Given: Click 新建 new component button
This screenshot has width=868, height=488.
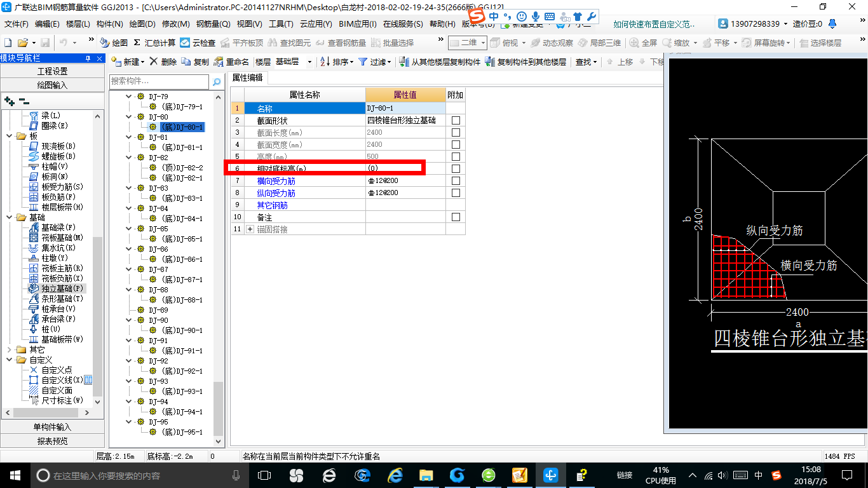Looking at the screenshot, I should [x=128, y=62].
